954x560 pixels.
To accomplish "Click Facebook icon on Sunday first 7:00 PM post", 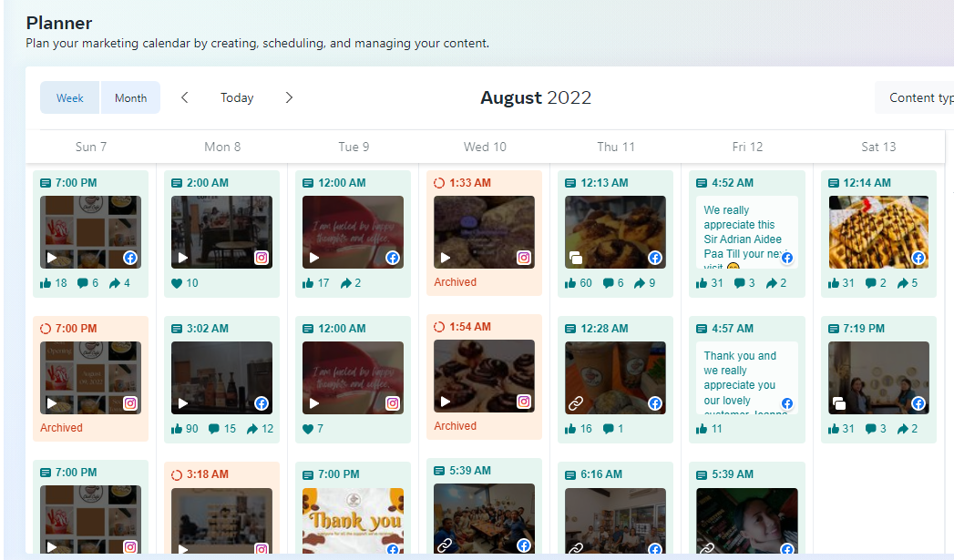I will pyautogui.click(x=130, y=258).
